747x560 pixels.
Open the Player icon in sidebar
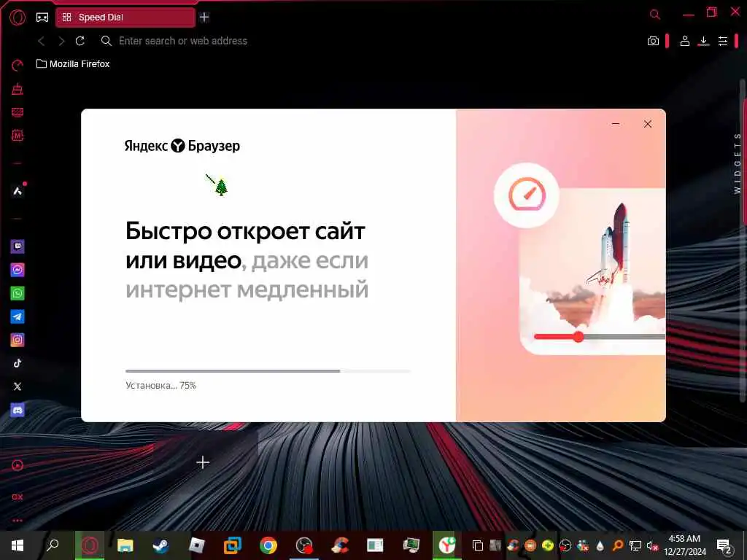tap(18, 465)
